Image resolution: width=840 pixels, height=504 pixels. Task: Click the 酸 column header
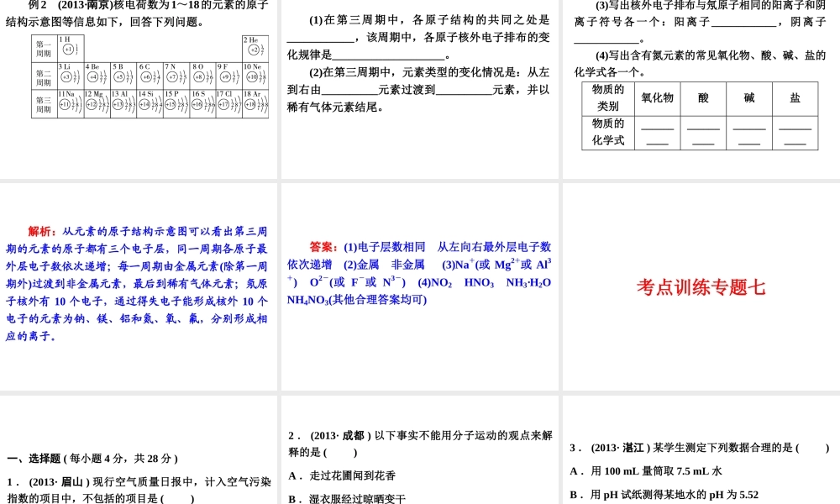[703, 98]
